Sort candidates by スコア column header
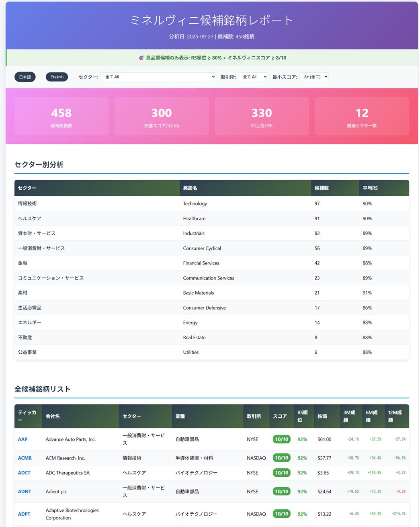This screenshot has width=420, height=527. point(280,416)
